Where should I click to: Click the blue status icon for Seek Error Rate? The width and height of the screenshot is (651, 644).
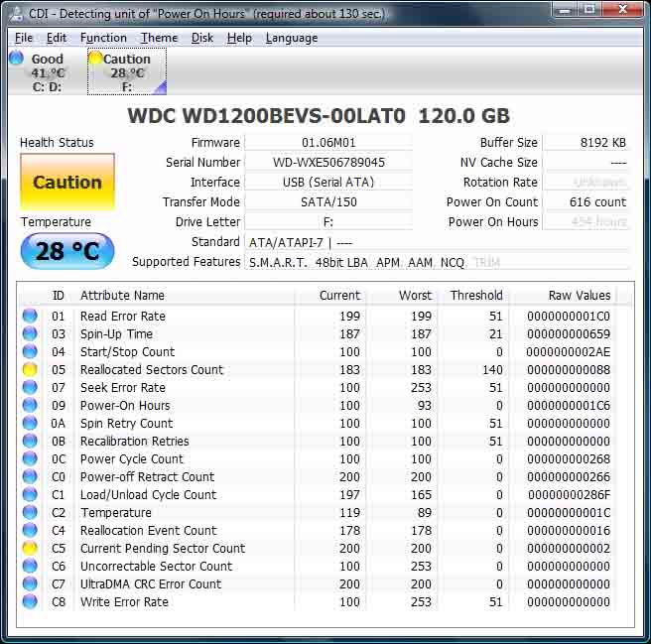coord(30,387)
